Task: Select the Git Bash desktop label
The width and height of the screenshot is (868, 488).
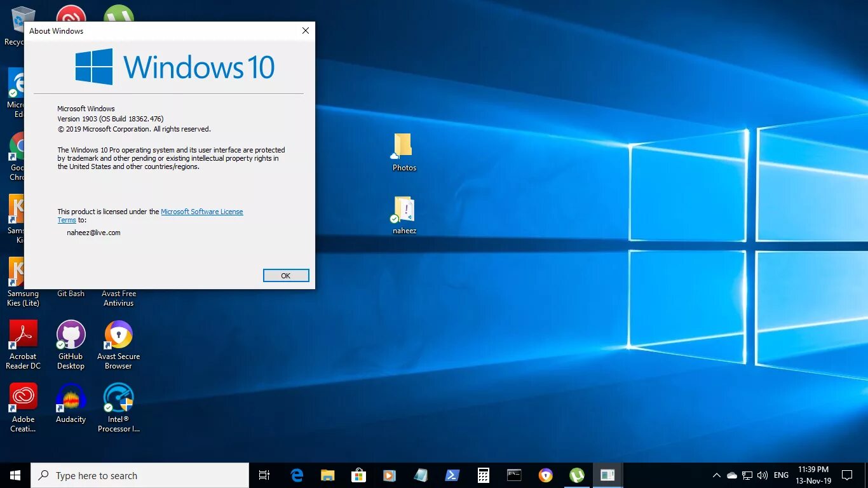Action: click(x=71, y=294)
